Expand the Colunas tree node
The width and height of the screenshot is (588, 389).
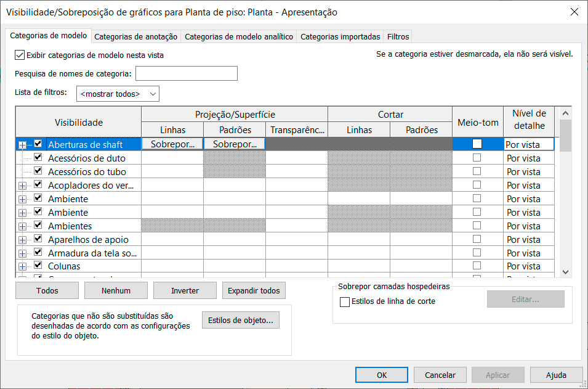tap(23, 266)
